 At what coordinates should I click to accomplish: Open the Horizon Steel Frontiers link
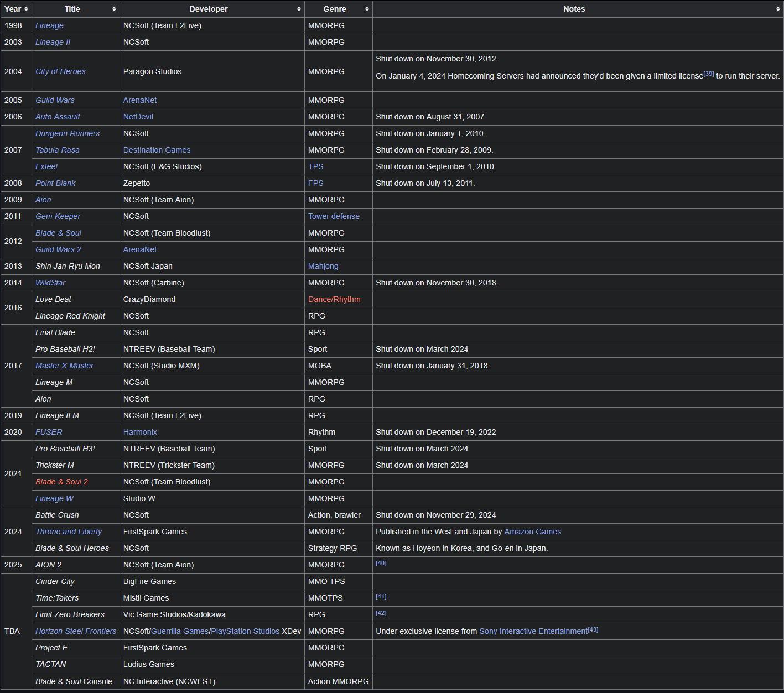(x=76, y=631)
